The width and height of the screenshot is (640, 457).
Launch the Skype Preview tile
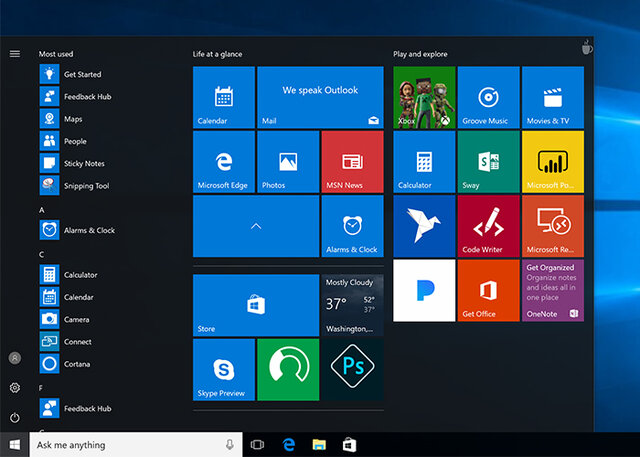(224, 370)
